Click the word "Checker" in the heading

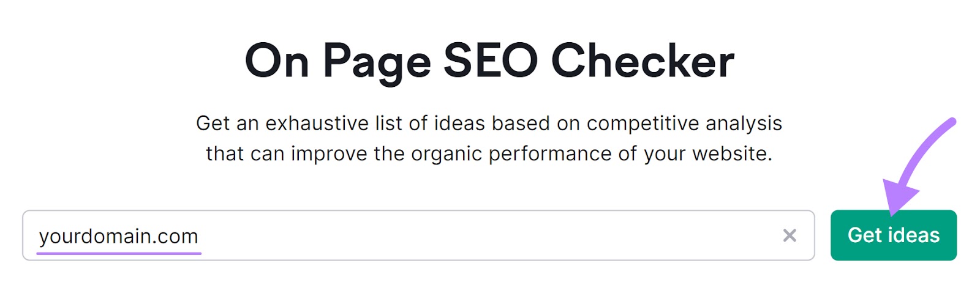[643, 61]
